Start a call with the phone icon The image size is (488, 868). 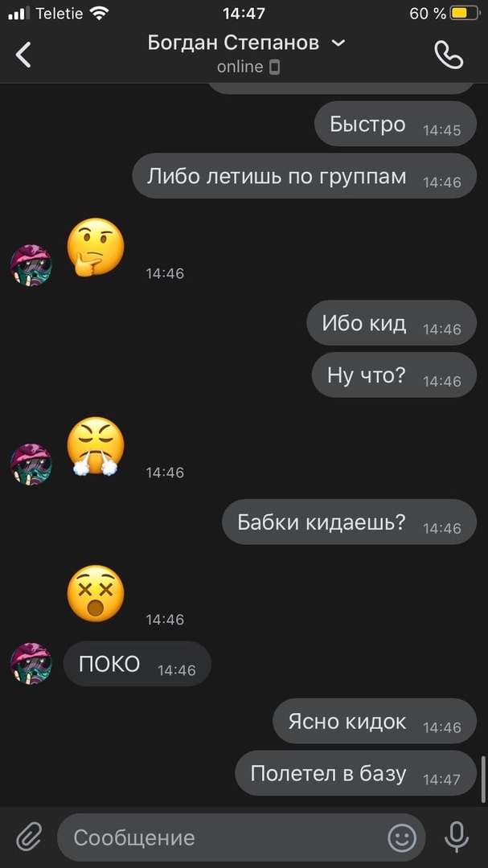click(449, 55)
